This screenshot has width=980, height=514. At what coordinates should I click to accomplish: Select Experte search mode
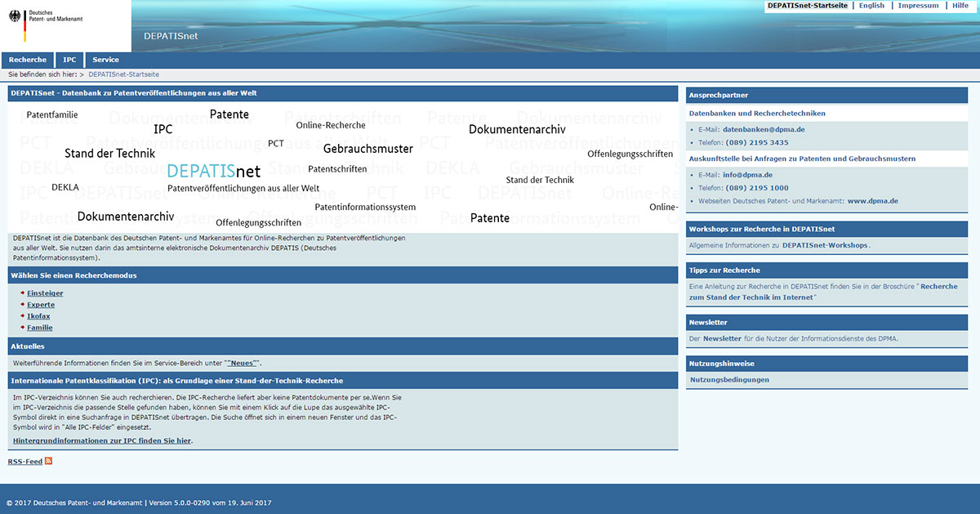(41, 305)
